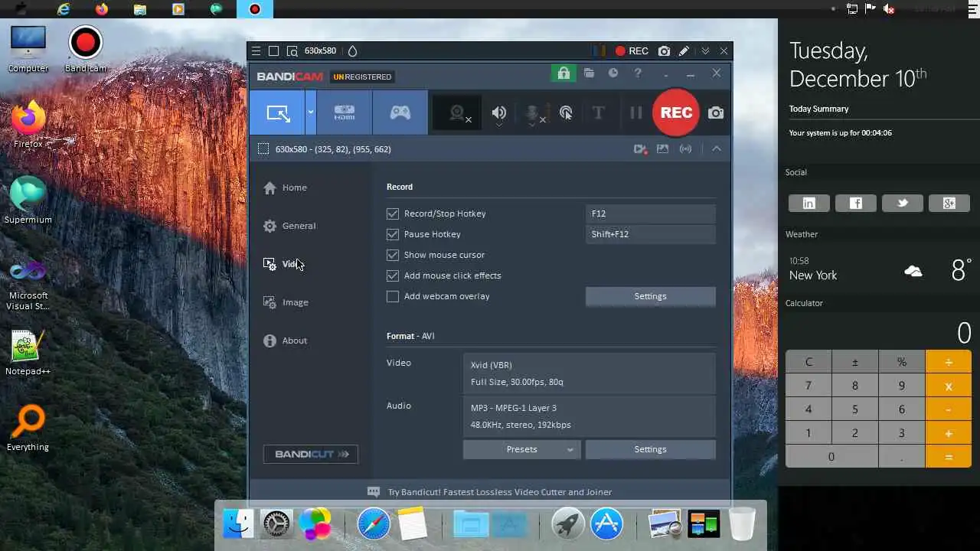Click the image list icon in the area bar
Screen dimensions: 980x551
coord(662,149)
